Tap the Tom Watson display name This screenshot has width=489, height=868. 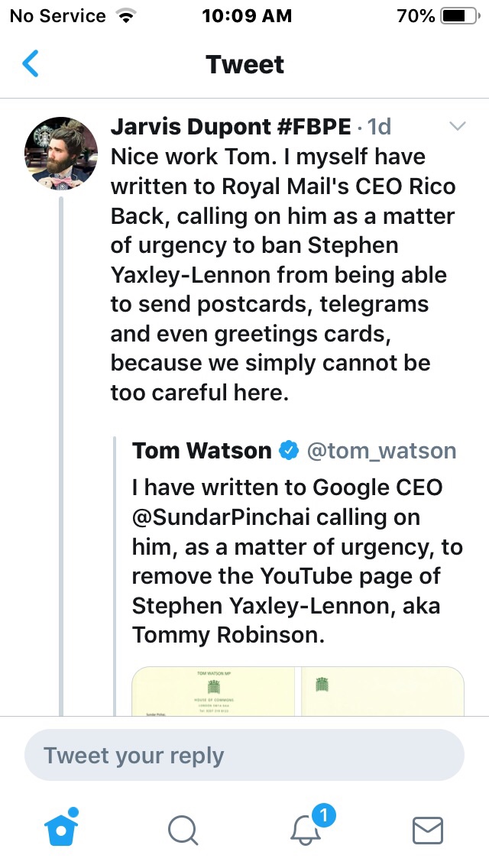pyautogui.click(x=202, y=451)
